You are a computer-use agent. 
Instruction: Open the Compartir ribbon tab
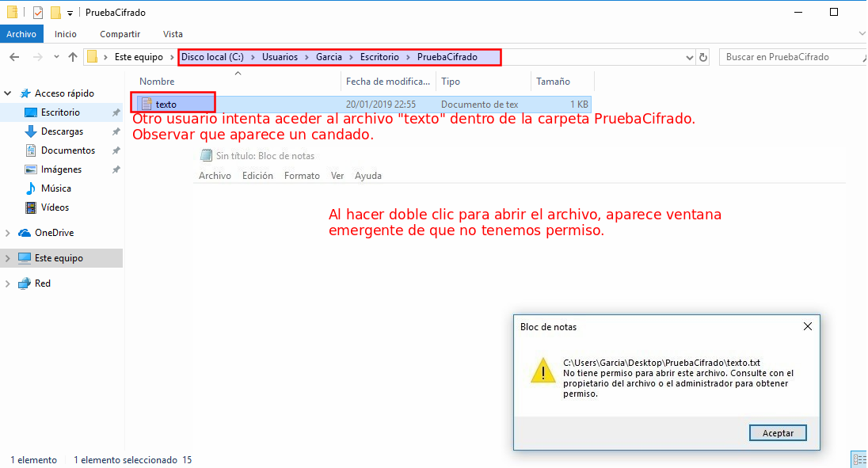click(x=120, y=34)
